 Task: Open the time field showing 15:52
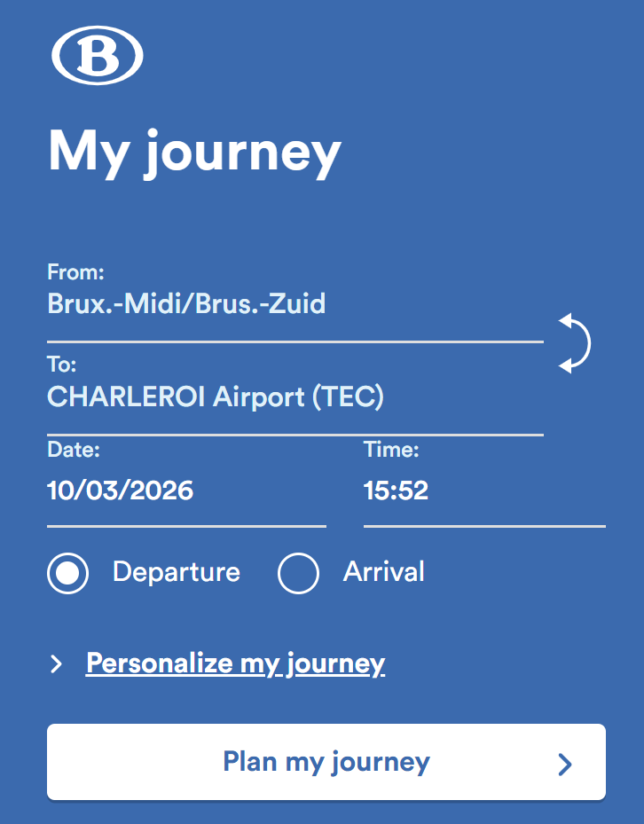(396, 490)
